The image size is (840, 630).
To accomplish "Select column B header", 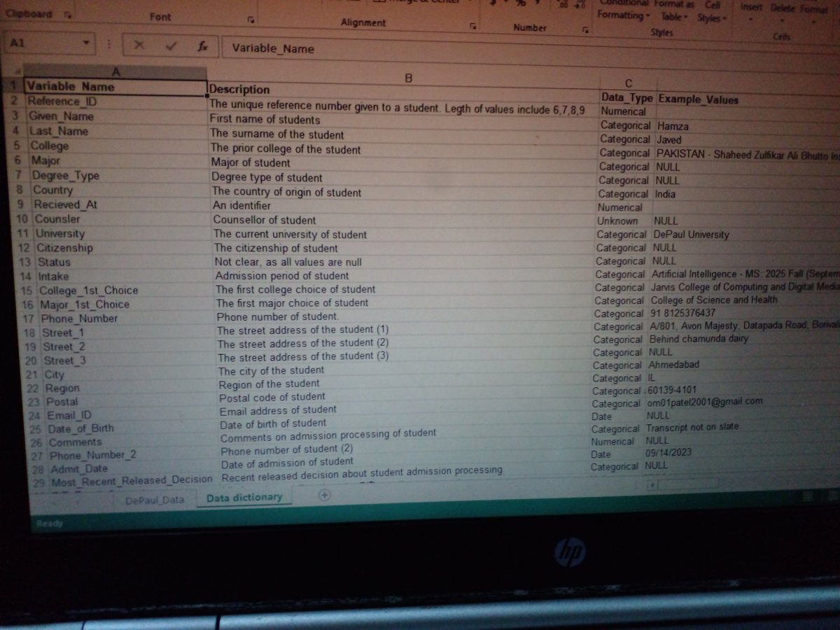I will coord(409,78).
